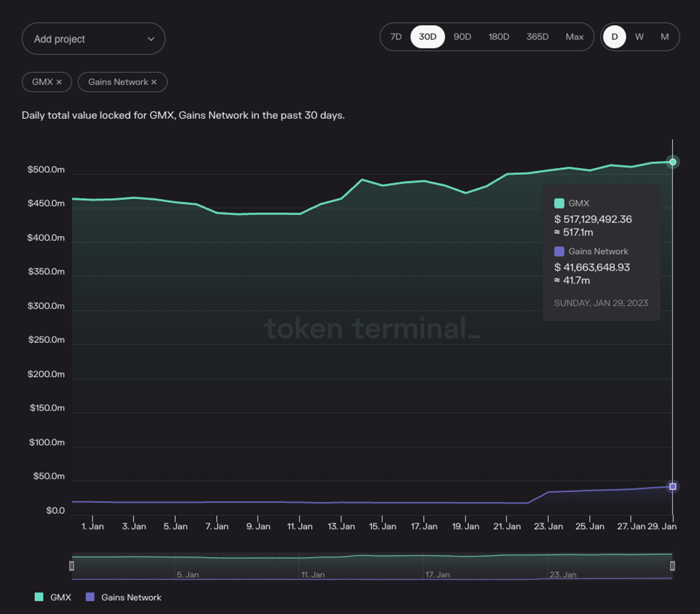Select the 90D time range
The width and height of the screenshot is (700, 614).
462,37
